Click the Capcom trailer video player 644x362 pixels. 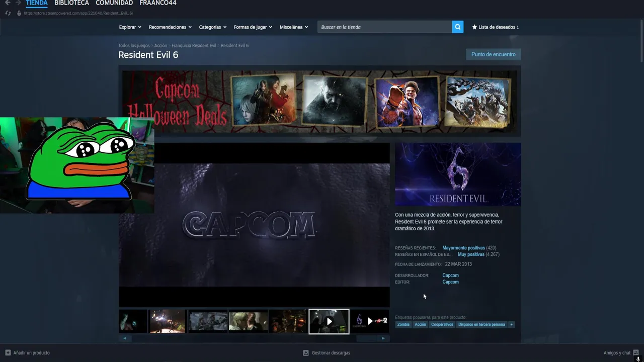coord(254,225)
